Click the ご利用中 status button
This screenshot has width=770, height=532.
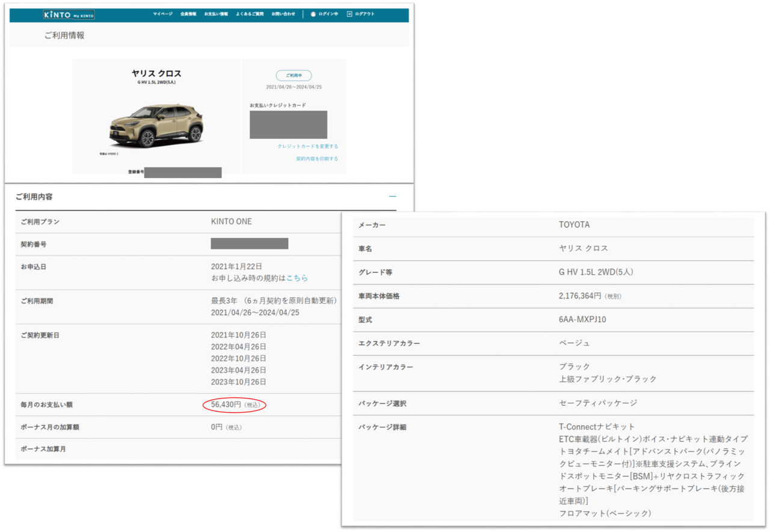294,76
